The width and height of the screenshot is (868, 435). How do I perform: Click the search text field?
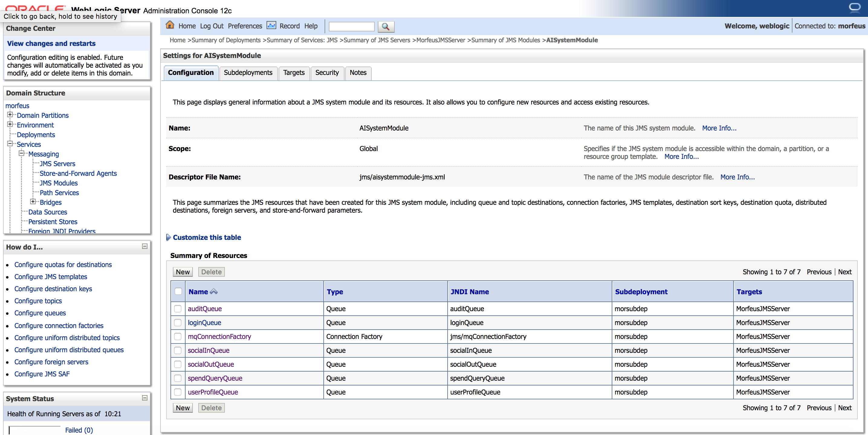351,26
